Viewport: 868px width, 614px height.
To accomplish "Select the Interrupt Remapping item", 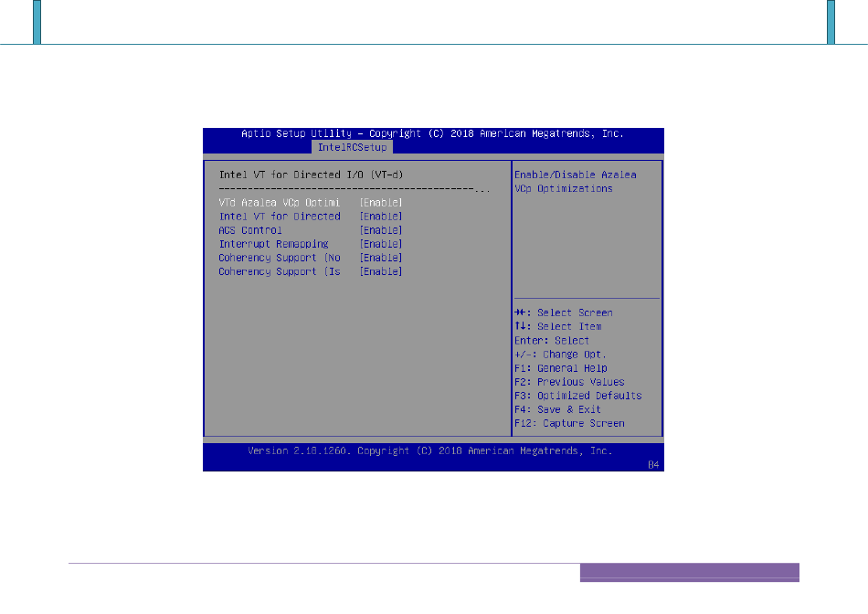I will (273, 244).
